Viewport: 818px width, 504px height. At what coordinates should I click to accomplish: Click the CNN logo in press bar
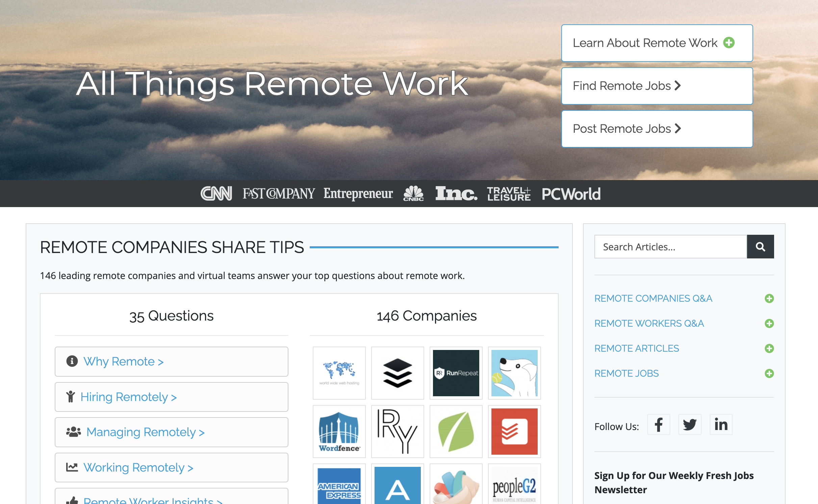216,194
